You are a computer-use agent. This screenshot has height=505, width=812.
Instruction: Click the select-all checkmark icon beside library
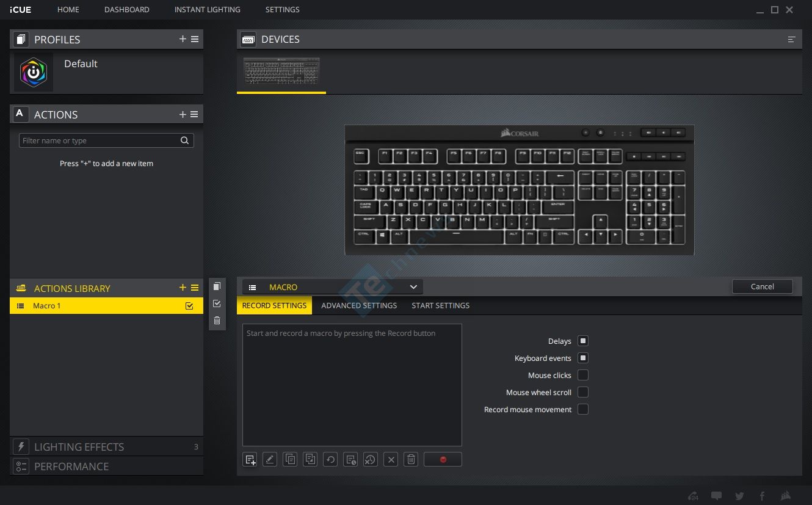217,303
